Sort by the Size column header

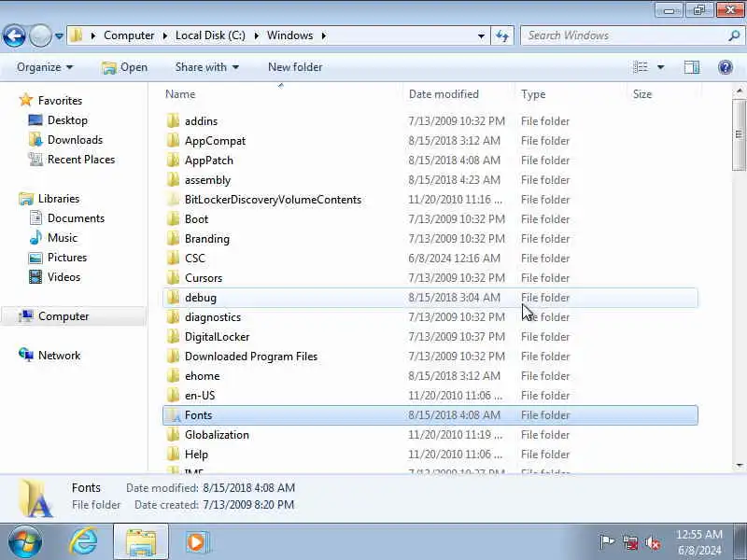click(641, 94)
